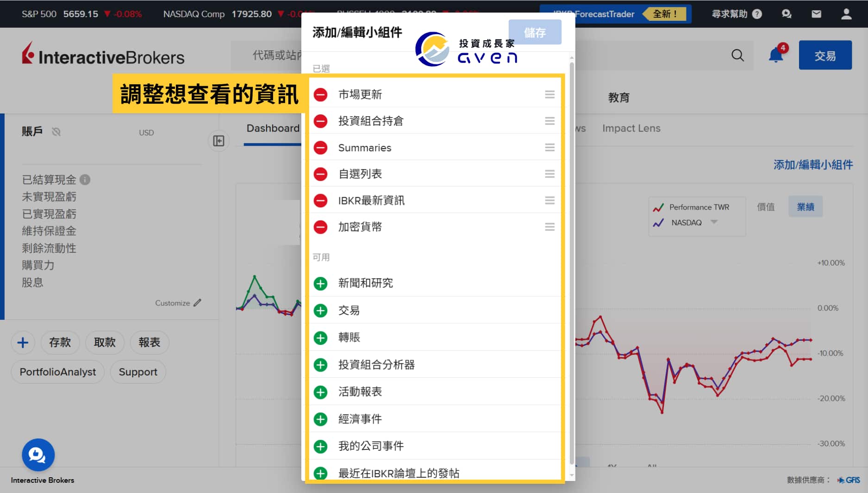Toggle Performance TWR legend series
The height and width of the screenshot is (493, 868).
692,207
